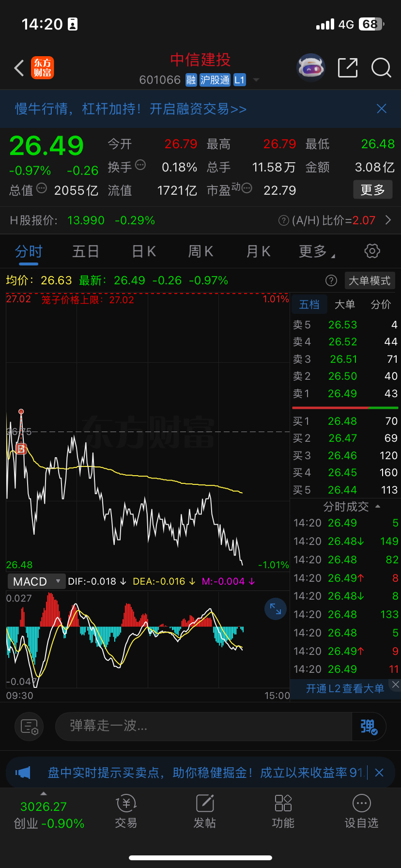The image size is (401, 868).
Task: Select 五档 order book tab
Action: pyautogui.click(x=309, y=305)
